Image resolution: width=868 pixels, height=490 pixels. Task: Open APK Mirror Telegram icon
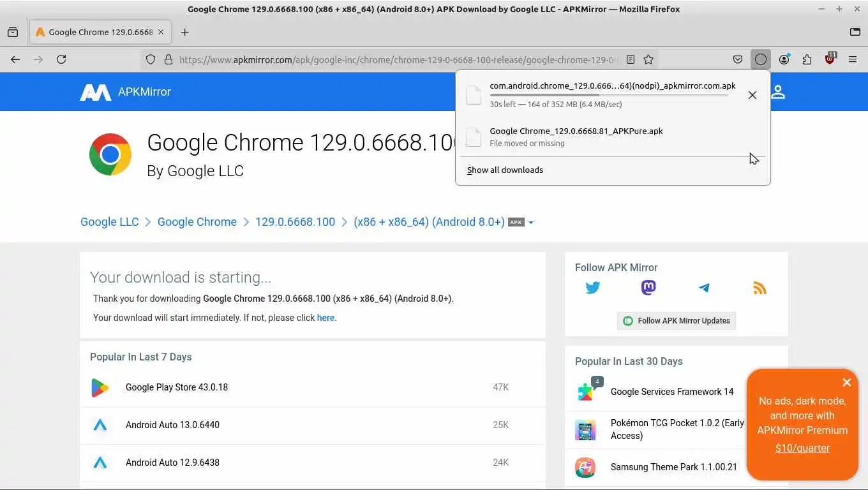(x=704, y=288)
